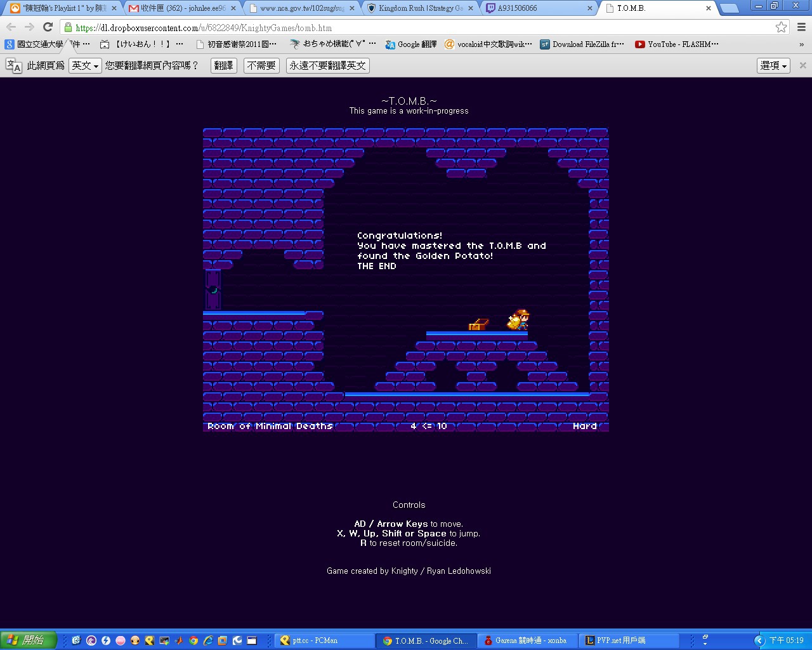Click the green SSL padlock icon
Screen dimensions: 812x650
[68, 27]
